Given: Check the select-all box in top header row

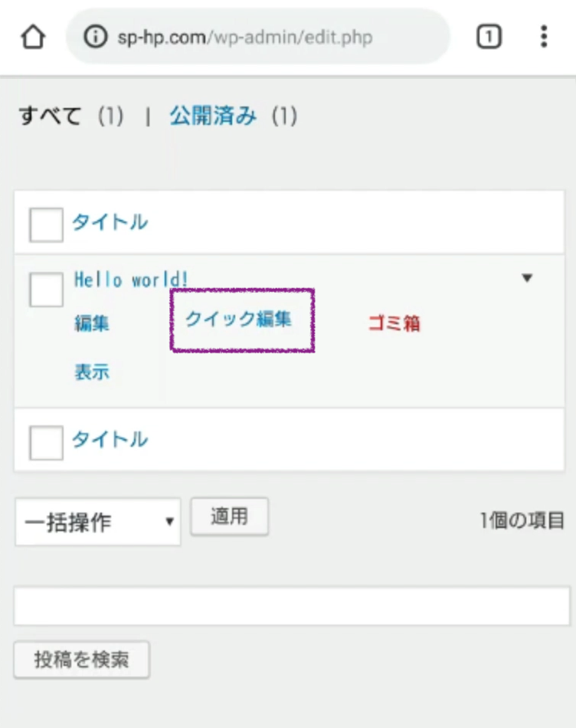Looking at the screenshot, I should click(x=46, y=225).
